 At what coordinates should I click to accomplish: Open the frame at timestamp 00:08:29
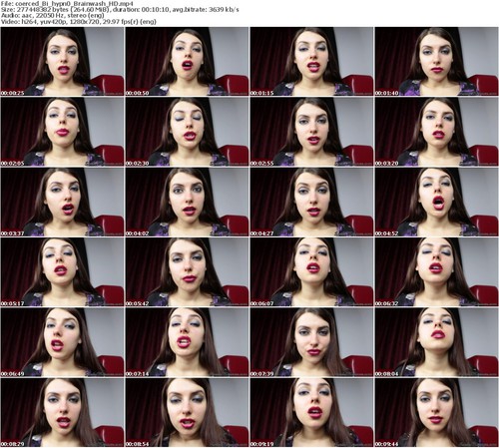[x=62, y=412]
